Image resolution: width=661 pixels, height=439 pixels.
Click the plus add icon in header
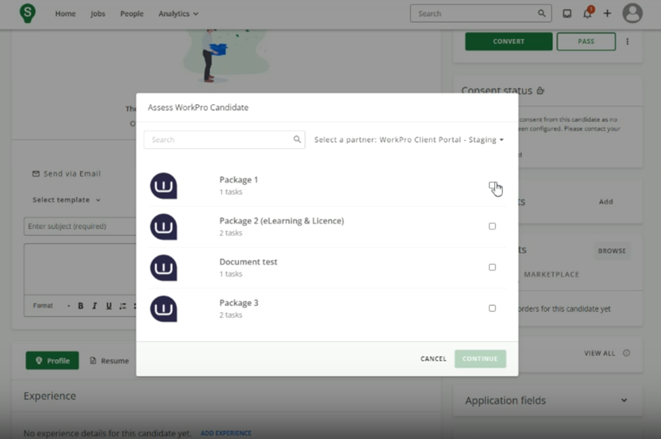[607, 13]
